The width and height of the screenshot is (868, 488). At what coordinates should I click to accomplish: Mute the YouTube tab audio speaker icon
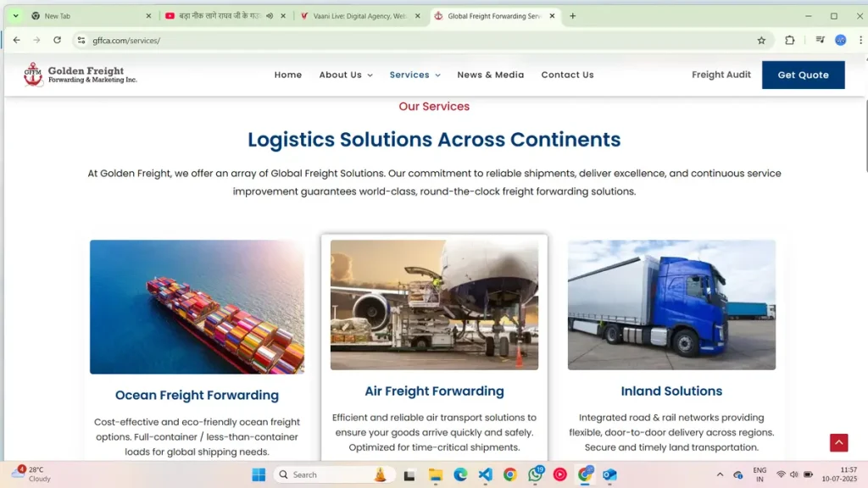pos(270,16)
